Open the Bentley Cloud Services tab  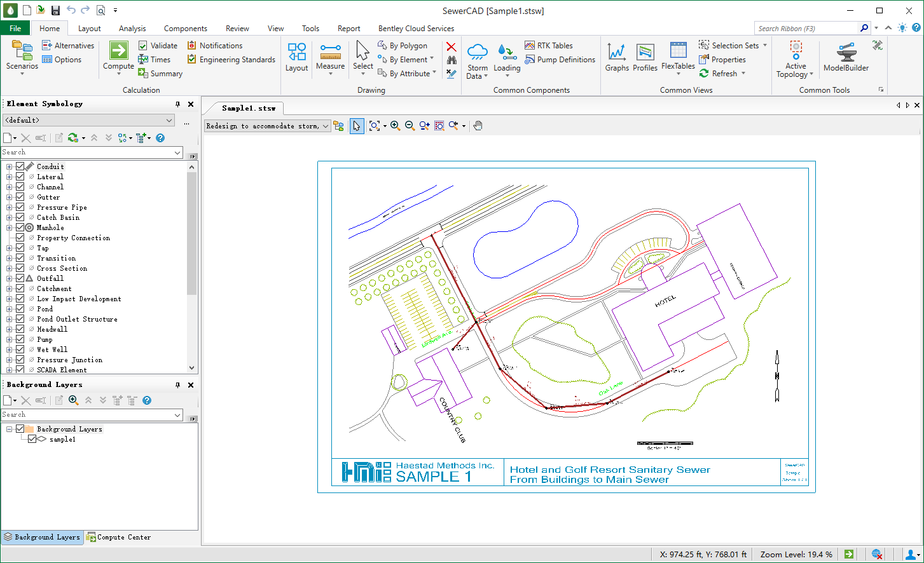pos(415,28)
